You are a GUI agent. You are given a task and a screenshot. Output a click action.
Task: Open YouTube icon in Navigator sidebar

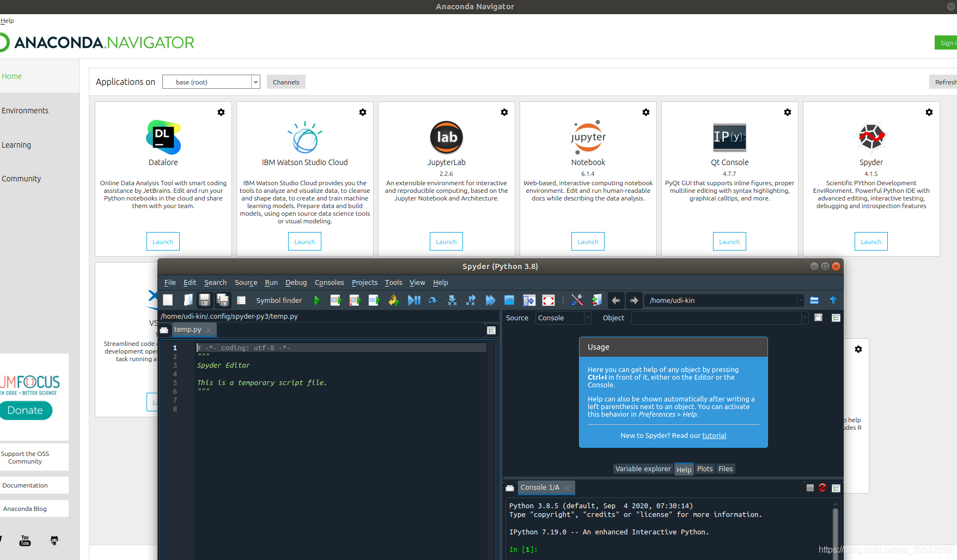(25, 540)
